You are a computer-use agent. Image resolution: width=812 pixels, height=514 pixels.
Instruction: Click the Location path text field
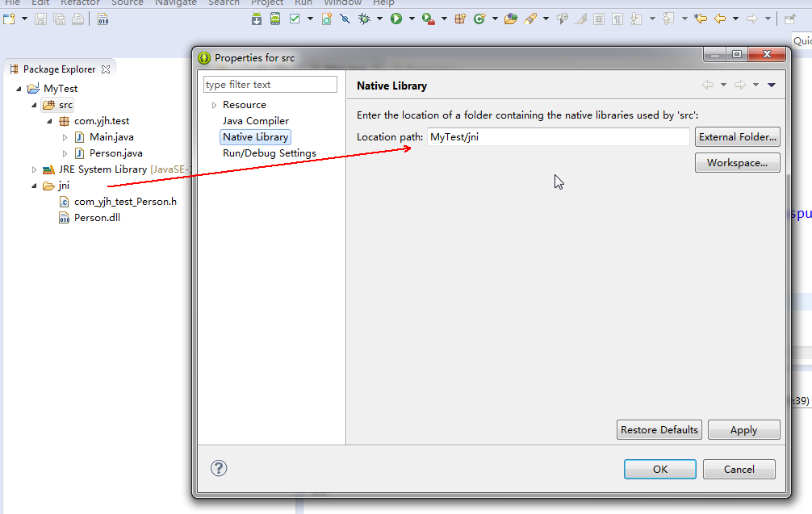pyautogui.click(x=559, y=136)
